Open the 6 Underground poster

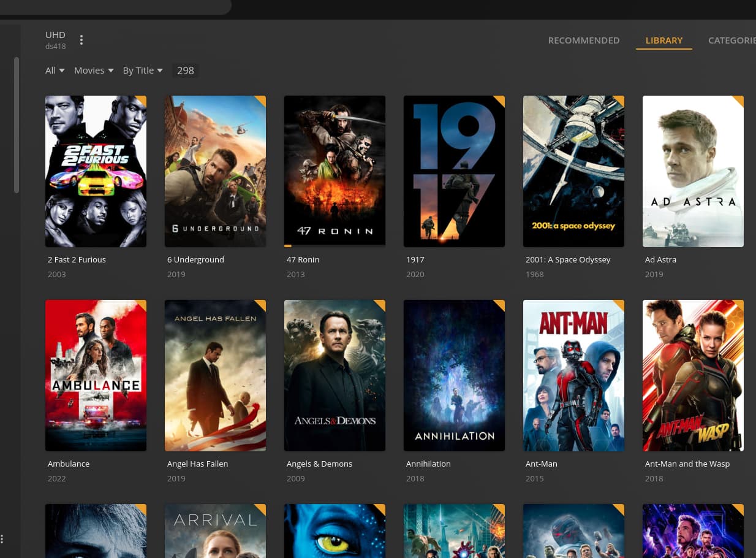[215, 171]
